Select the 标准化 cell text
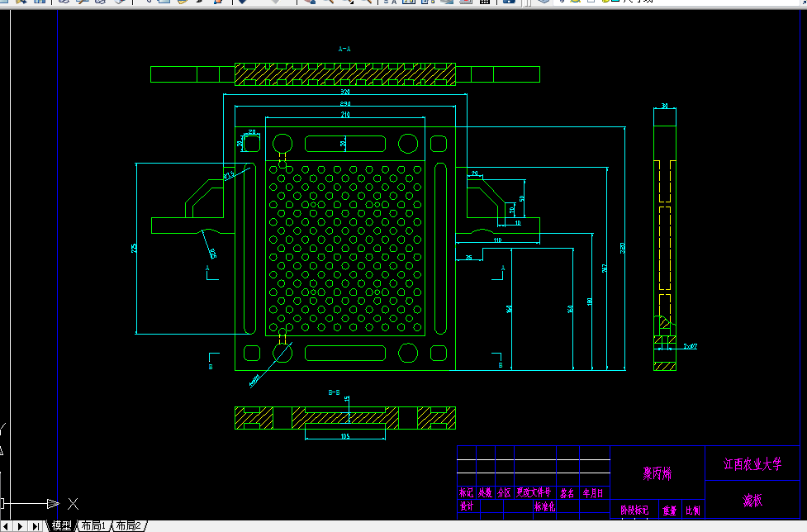Screen dimensions: 807x532 544,506
